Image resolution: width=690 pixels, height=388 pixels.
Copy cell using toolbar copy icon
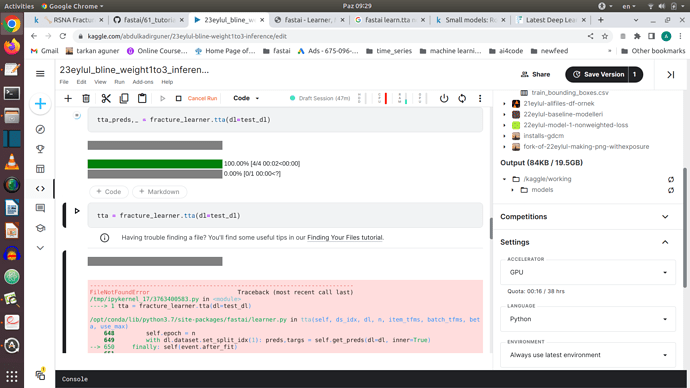[124, 99]
